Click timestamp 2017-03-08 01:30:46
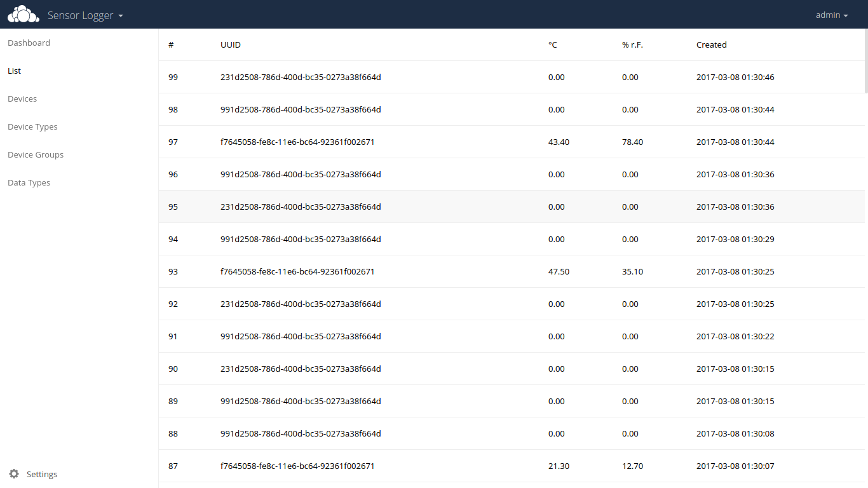This screenshot has width=868, height=488. (735, 78)
